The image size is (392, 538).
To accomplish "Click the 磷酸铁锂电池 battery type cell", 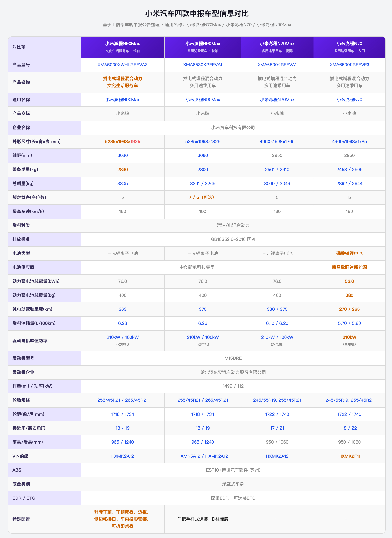I will point(349,253).
